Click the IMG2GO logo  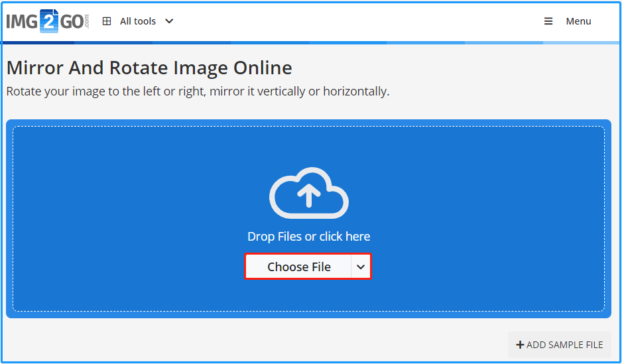point(48,21)
